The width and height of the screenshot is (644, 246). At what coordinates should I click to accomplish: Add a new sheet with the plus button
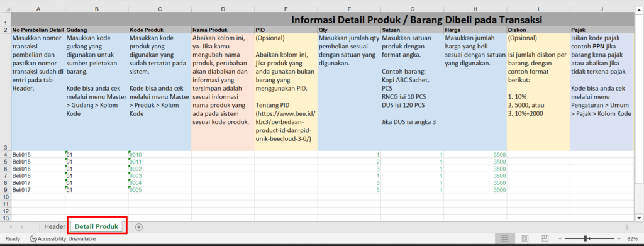[139, 226]
